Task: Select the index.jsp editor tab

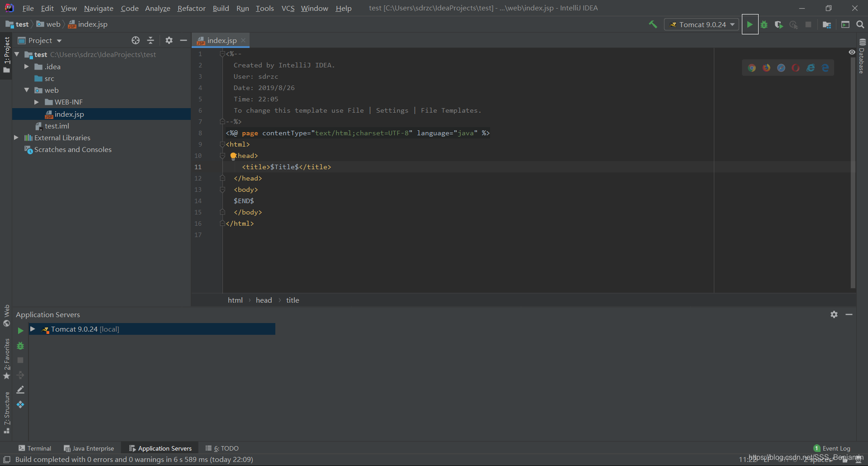Action: [222, 40]
